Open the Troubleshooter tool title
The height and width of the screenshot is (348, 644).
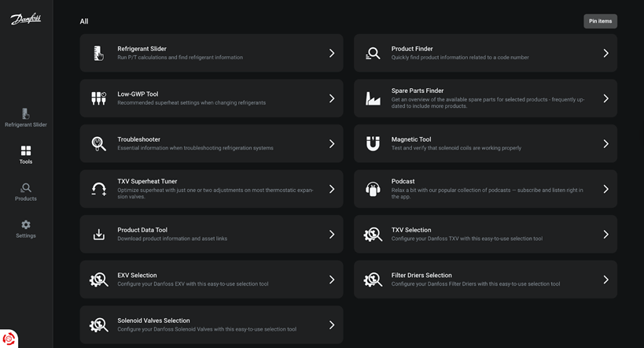138,139
